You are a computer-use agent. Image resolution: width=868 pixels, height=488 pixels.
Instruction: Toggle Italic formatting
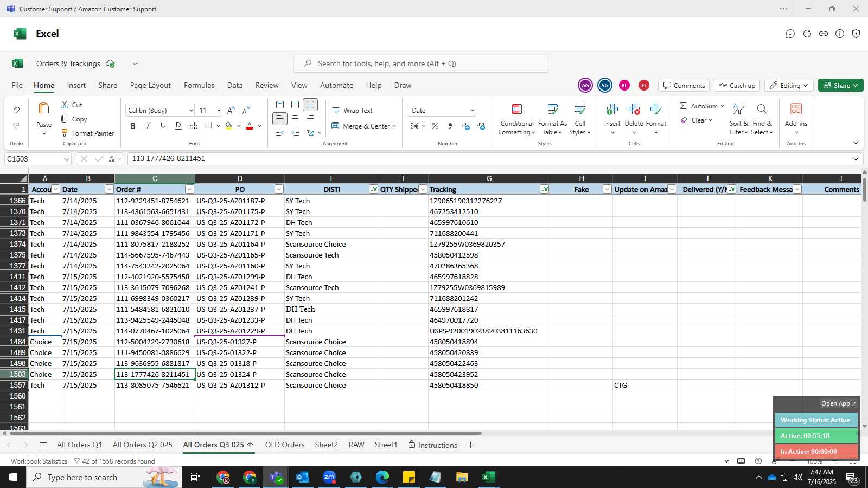coord(148,126)
